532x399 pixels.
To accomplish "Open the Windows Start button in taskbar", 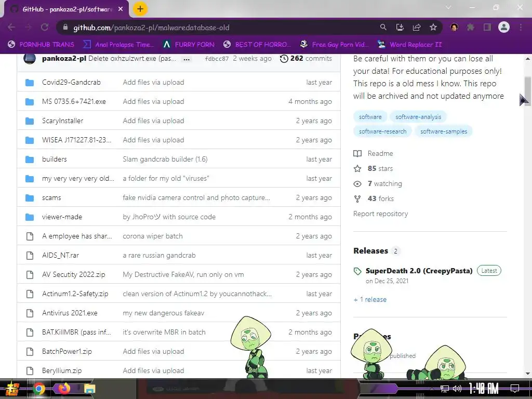I will pos(12,389).
